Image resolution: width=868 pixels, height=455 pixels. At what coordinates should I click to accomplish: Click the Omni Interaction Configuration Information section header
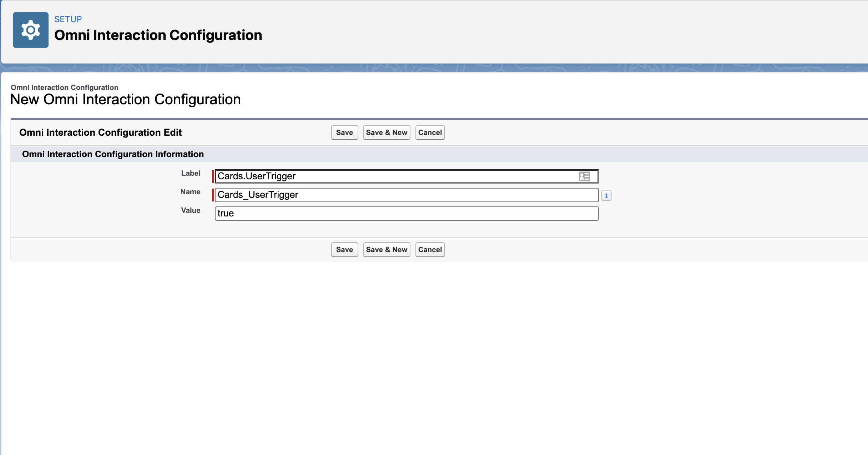click(113, 154)
